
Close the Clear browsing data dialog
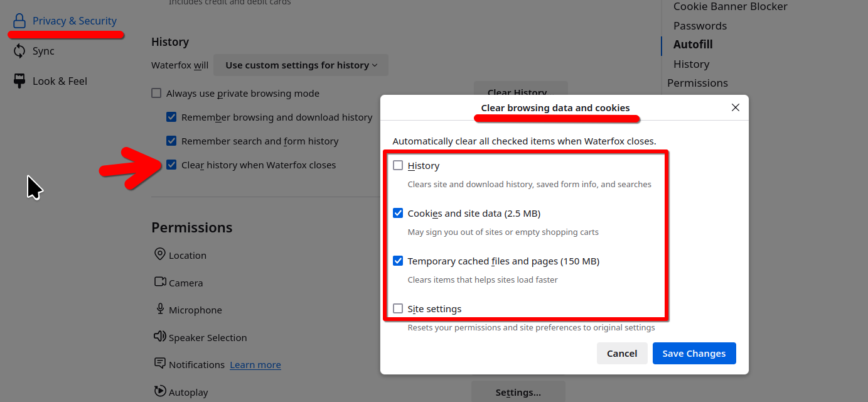coord(736,107)
